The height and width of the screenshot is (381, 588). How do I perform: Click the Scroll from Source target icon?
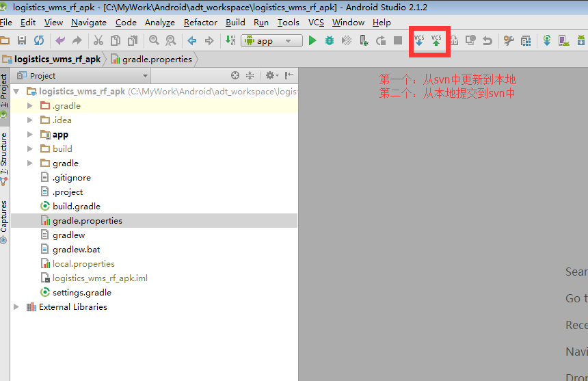point(235,75)
